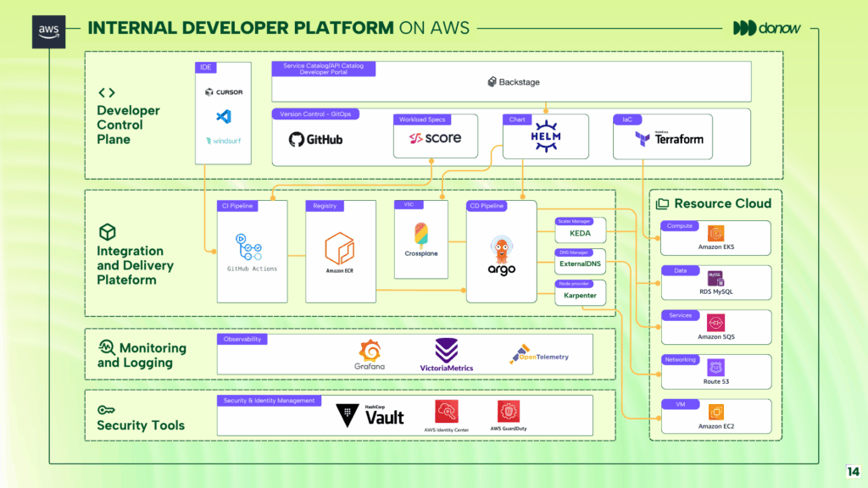The width and height of the screenshot is (868, 488).
Task: Select the Monitoring and Logging icon
Action: (106, 347)
